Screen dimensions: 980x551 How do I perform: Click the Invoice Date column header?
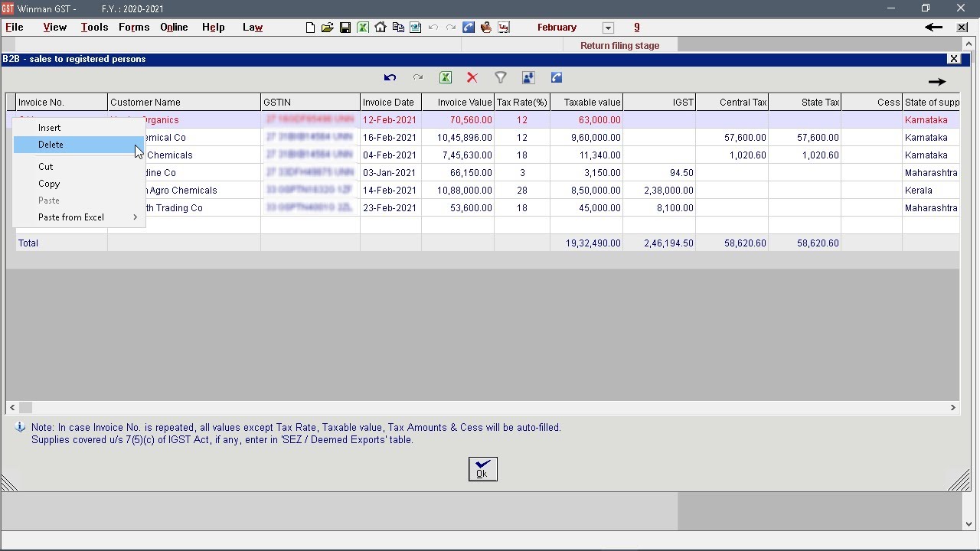click(x=391, y=103)
